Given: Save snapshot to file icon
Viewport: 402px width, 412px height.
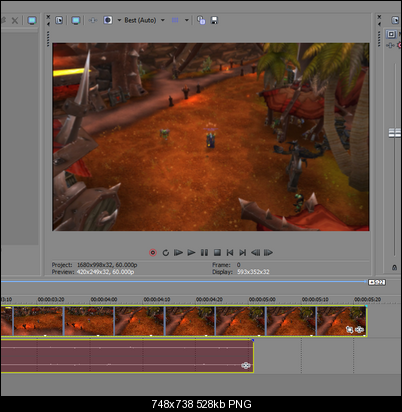Looking at the screenshot, I should pyautogui.click(x=214, y=20).
